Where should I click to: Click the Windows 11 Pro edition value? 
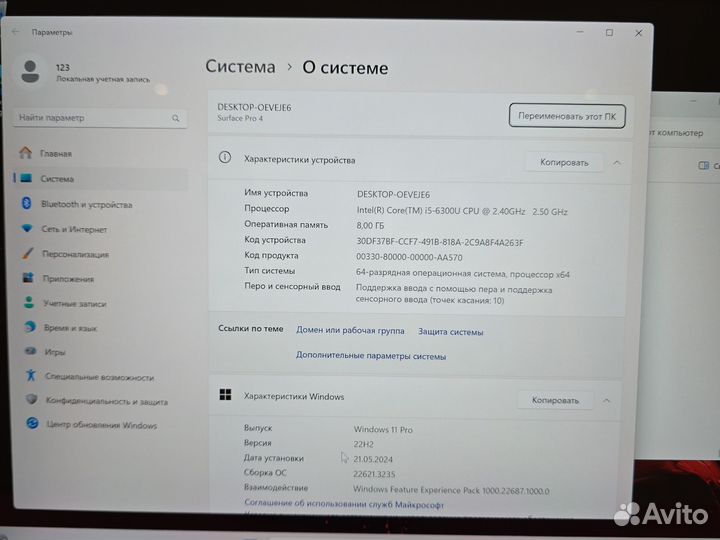tap(383, 430)
